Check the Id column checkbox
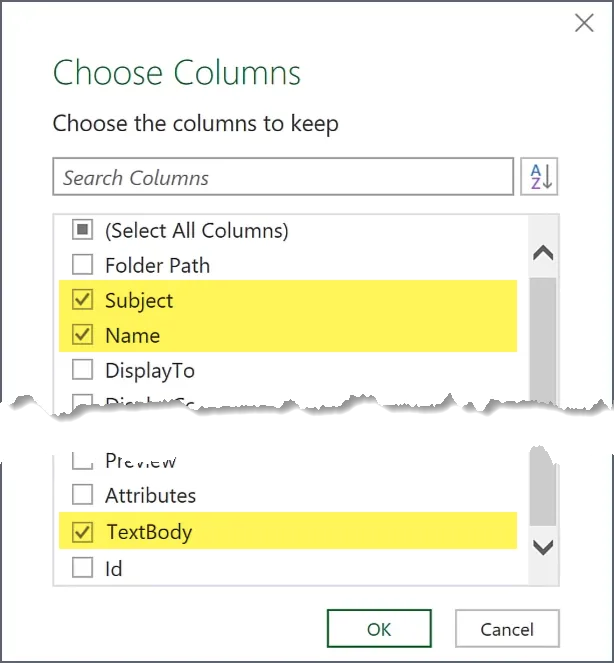This screenshot has height=663, width=614. coord(83,569)
